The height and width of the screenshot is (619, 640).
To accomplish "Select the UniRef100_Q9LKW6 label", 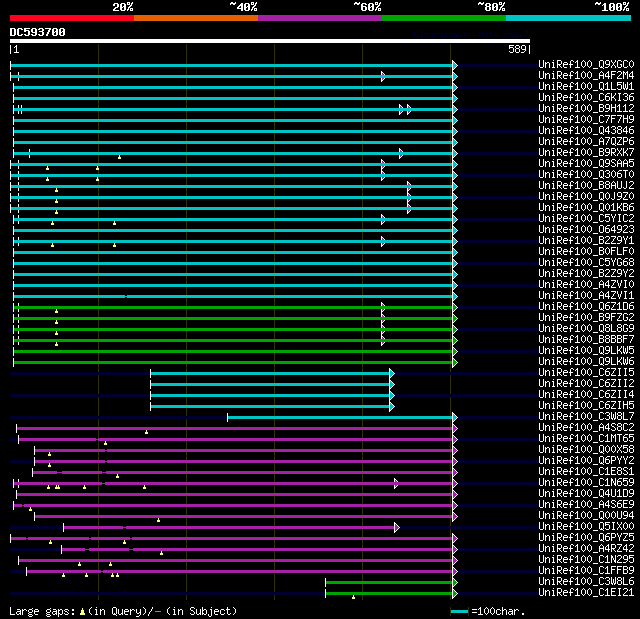I will [586, 362].
